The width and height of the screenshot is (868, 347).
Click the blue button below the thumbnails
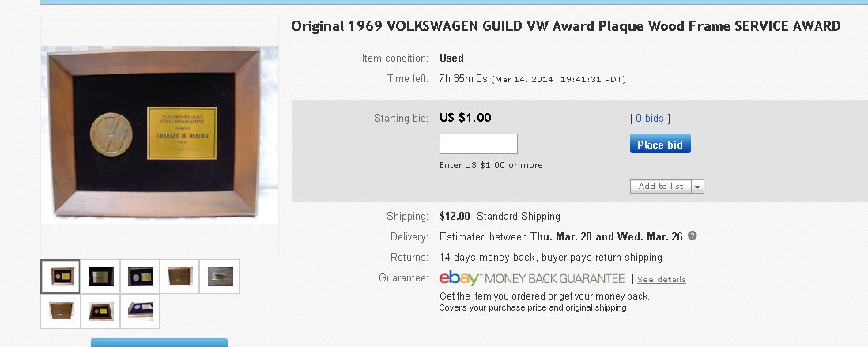point(159,342)
